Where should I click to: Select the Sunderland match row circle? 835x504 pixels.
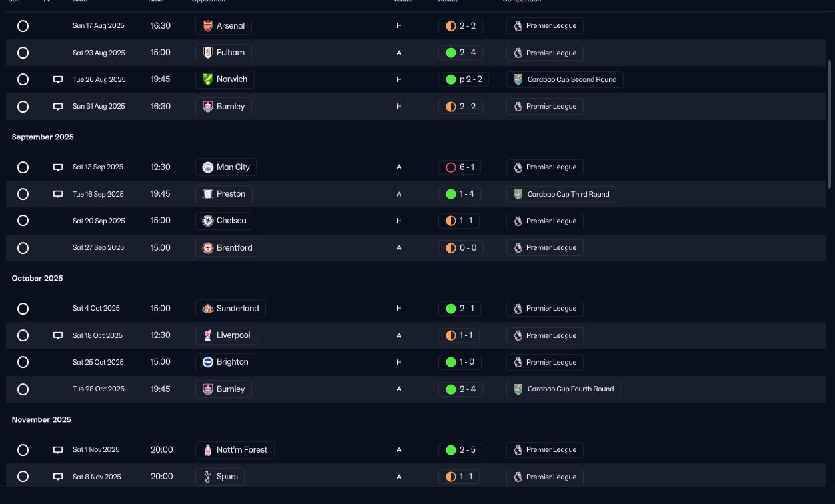23,309
